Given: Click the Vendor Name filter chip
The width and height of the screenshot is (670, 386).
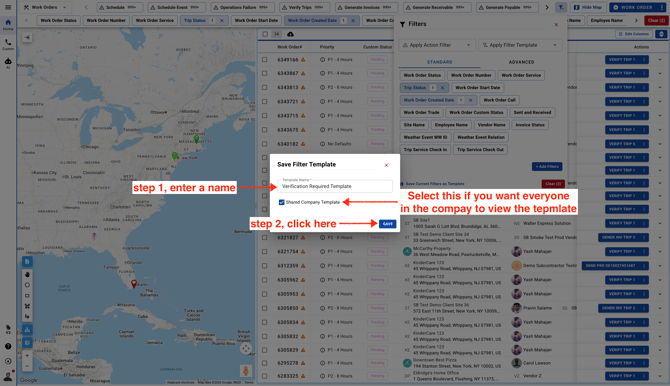Looking at the screenshot, I should [491, 125].
